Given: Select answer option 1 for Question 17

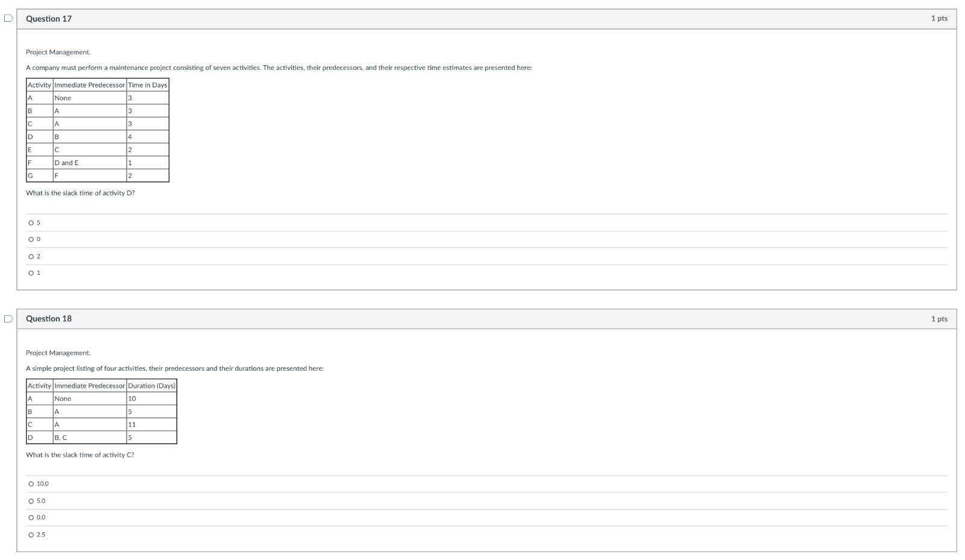Looking at the screenshot, I should [31, 272].
